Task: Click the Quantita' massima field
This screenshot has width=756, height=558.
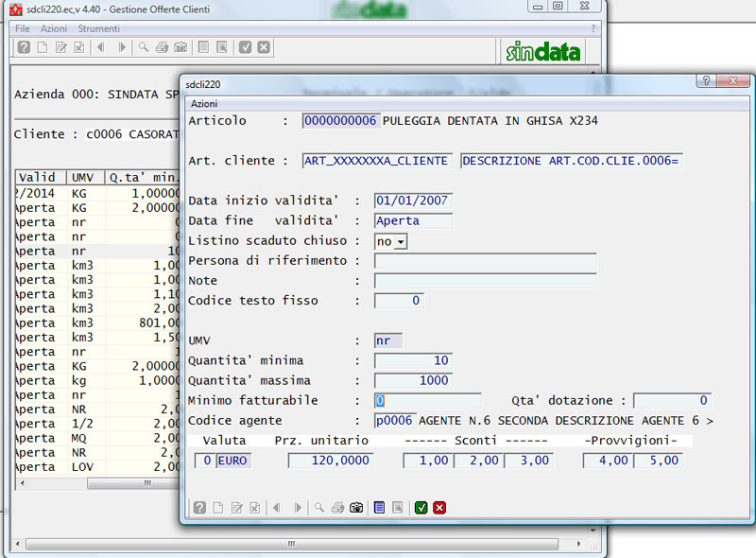Action: [x=413, y=380]
